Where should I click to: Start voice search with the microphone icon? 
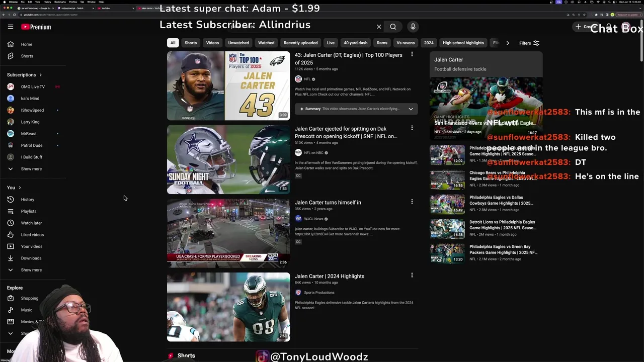[413, 27]
